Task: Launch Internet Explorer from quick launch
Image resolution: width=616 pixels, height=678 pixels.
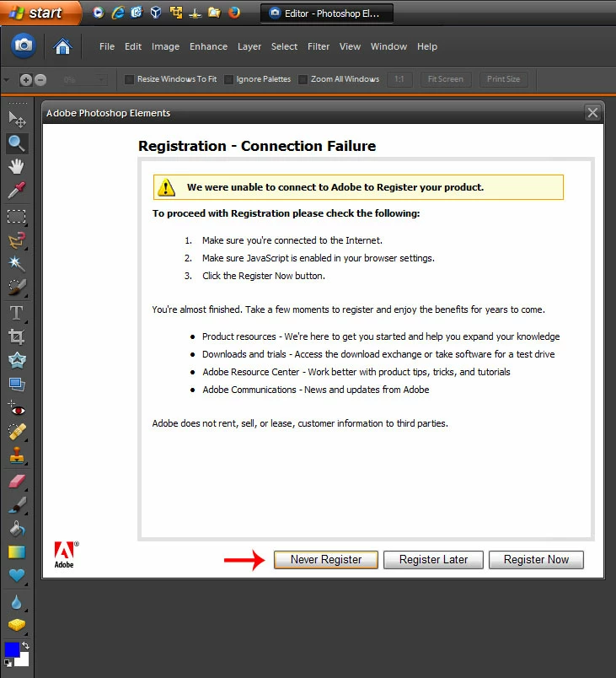Action: tap(117, 13)
